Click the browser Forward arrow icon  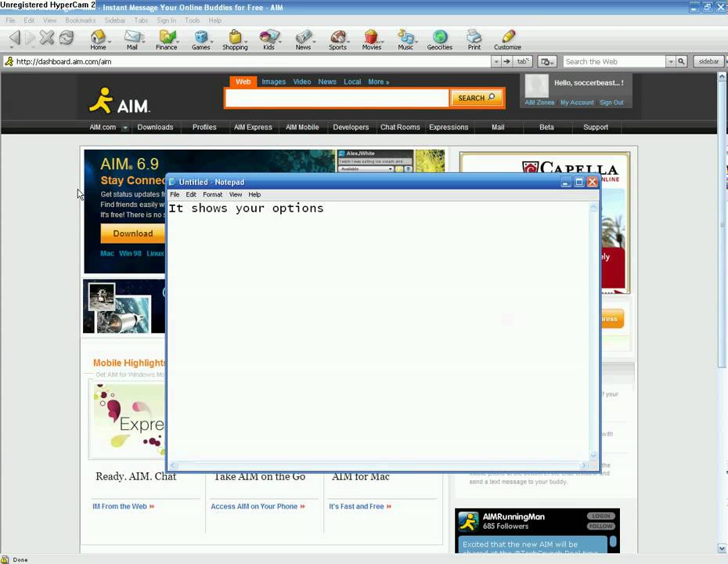(x=31, y=38)
